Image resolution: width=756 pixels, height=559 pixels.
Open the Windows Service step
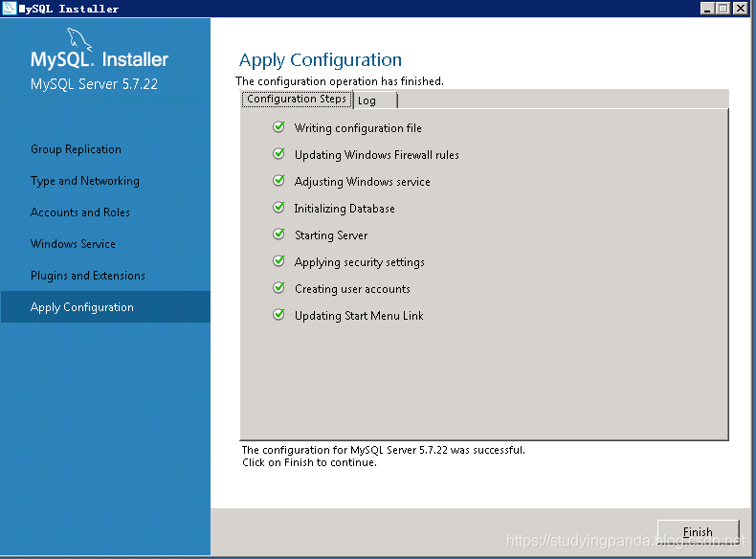pos(73,244)
